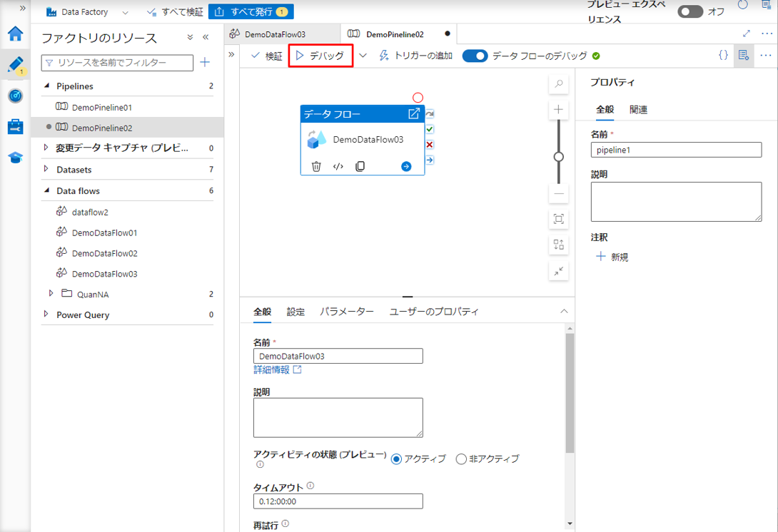Zoom in canvas with plus button
Image resolution: width=778 pixels, height=532 pixels.
tap(559, 110)
